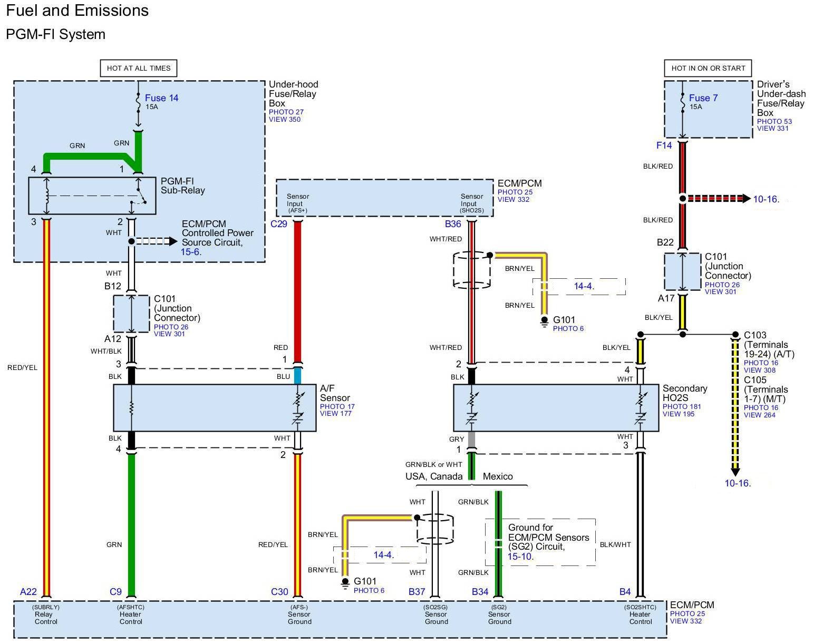Follow the 15-6 power source circuit reference
Screen dimensions: 813x644
pyautogui.click(x=190, y=252)
